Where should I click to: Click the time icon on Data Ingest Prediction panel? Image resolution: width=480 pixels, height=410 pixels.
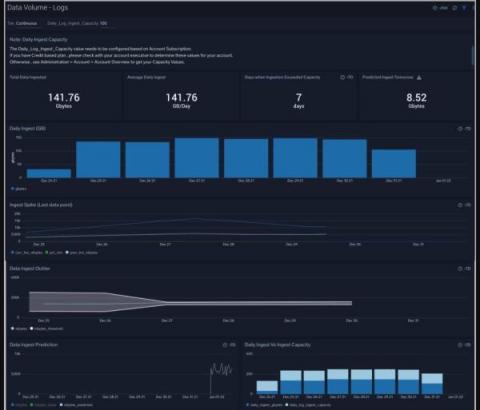click(225, 345)
